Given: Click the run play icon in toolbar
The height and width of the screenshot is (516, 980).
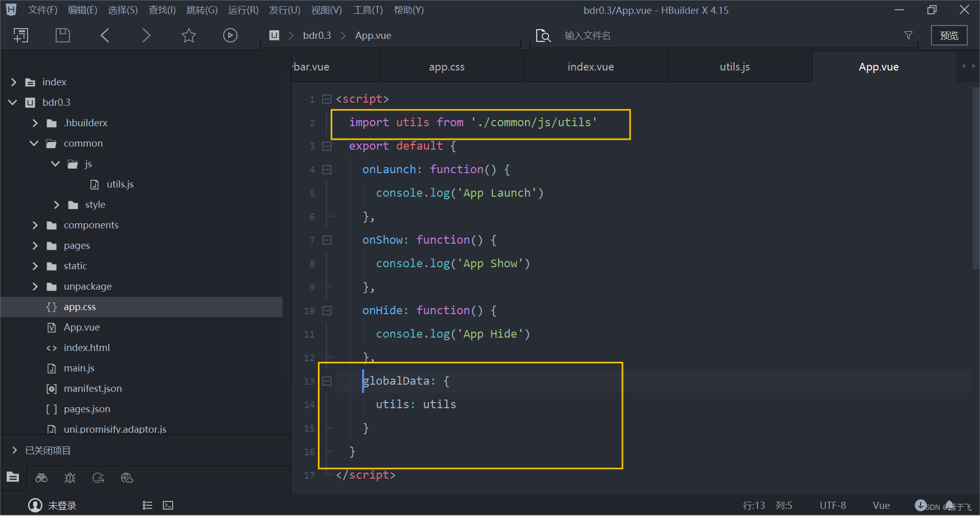Looking at the screenshot, I should 230,35.
